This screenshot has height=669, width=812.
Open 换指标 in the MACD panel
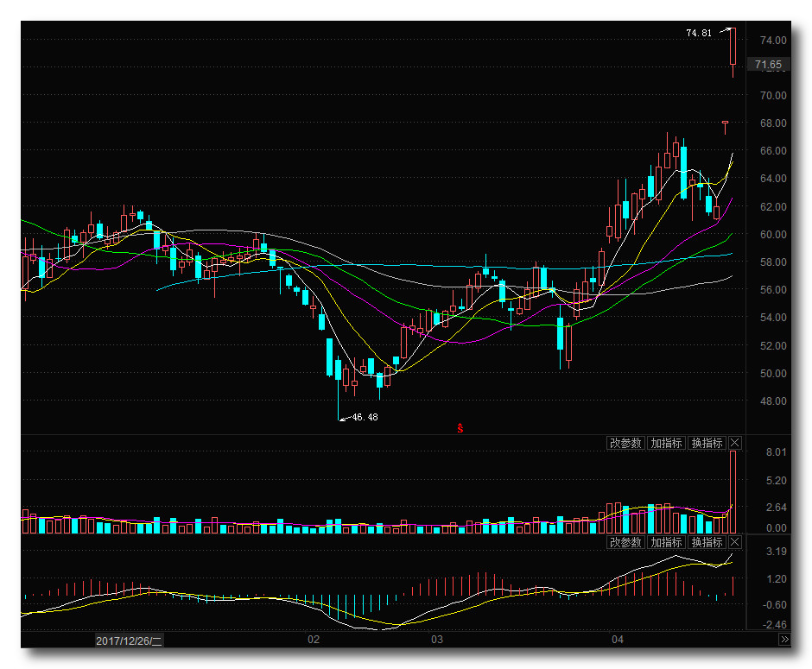point(707,542)
